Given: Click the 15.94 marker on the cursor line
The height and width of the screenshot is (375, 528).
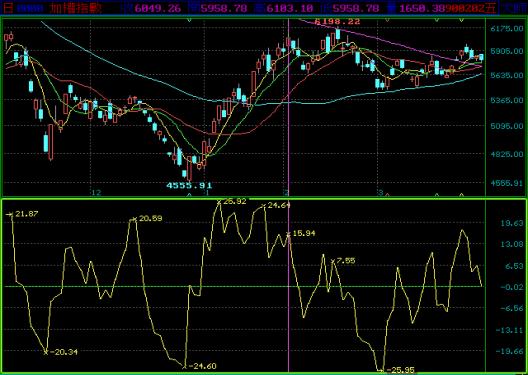Looking at the screenshot, I should (301, 233).
